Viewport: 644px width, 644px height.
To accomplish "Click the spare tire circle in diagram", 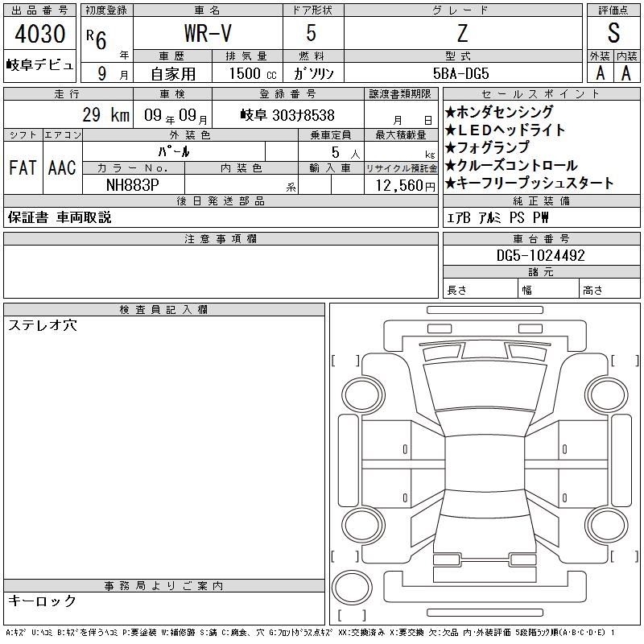I will pos(352,587).
